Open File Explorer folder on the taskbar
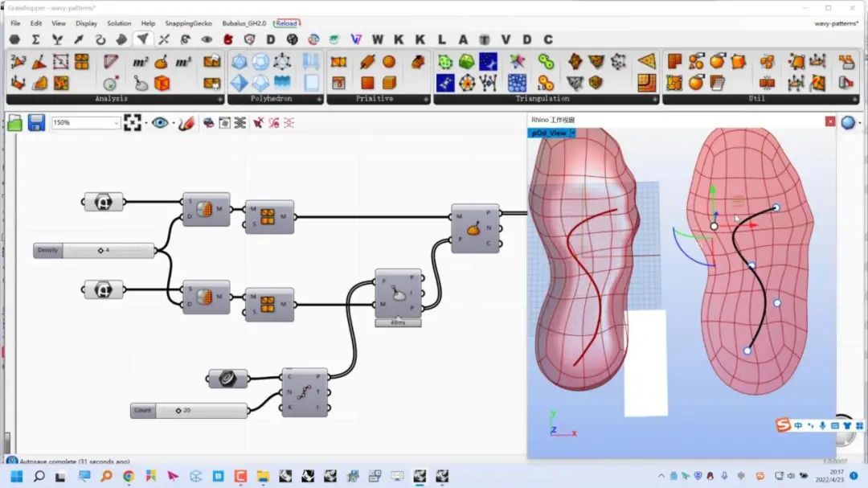Viewport: 868px width, 488px height. (x=263, y=477)
